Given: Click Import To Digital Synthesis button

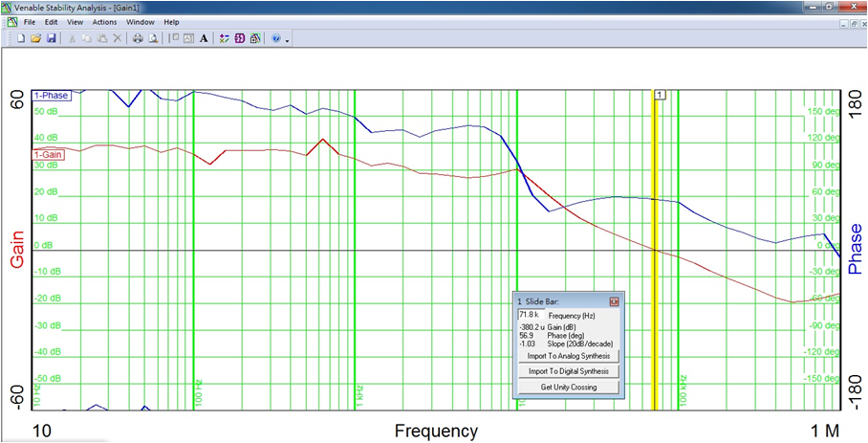Looking at the screenshot, I should pos(569,371).
